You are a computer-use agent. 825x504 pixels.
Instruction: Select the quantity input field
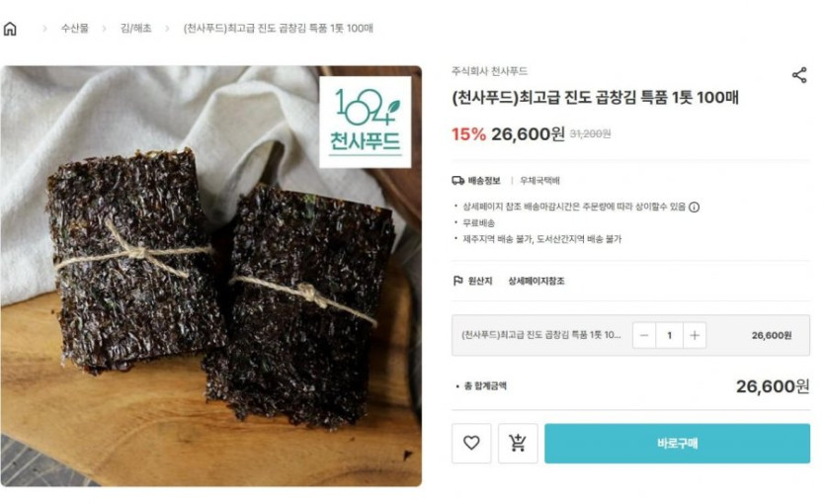click(x=669, y=335)
